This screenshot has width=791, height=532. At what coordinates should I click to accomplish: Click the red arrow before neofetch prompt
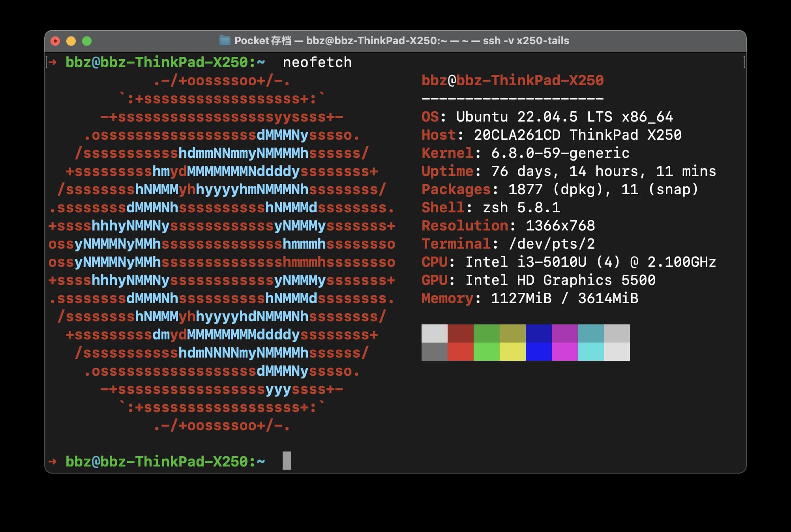click(x=52, y=62)
